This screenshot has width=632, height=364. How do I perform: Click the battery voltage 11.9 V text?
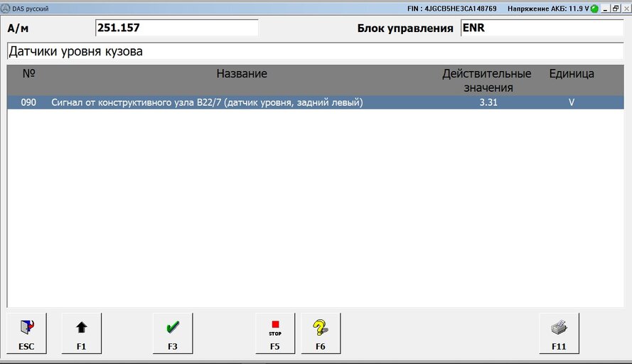pyautogui.click(x=548, y=9)
